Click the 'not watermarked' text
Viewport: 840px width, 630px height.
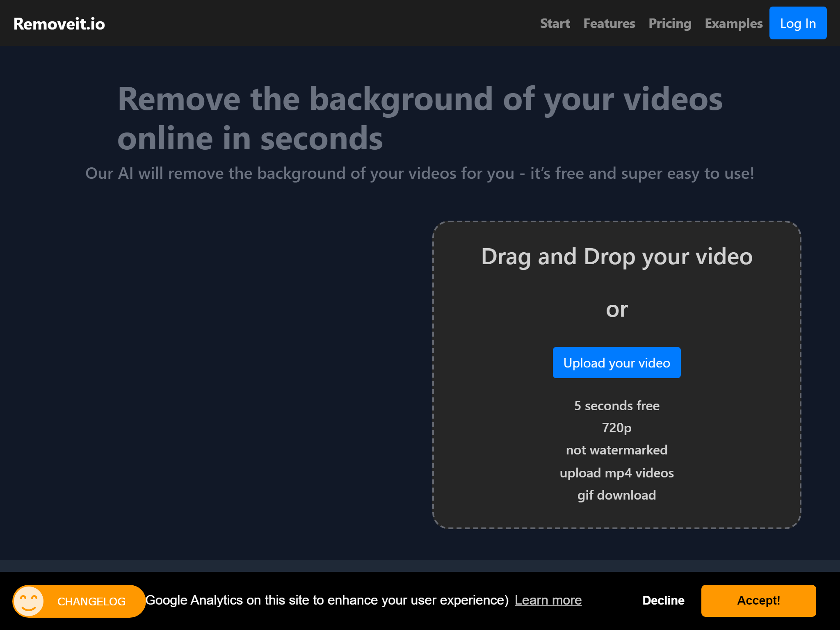coord(616,450)
